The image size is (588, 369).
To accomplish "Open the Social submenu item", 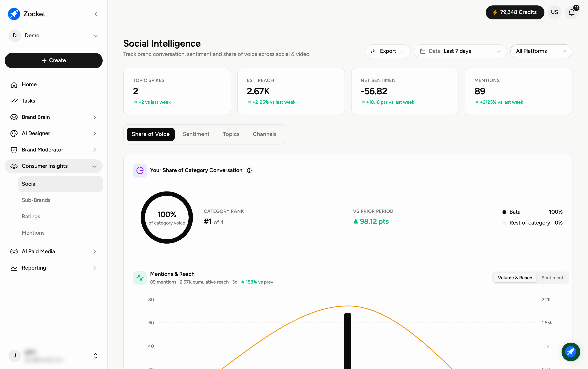I will click(x=60, y=184).
